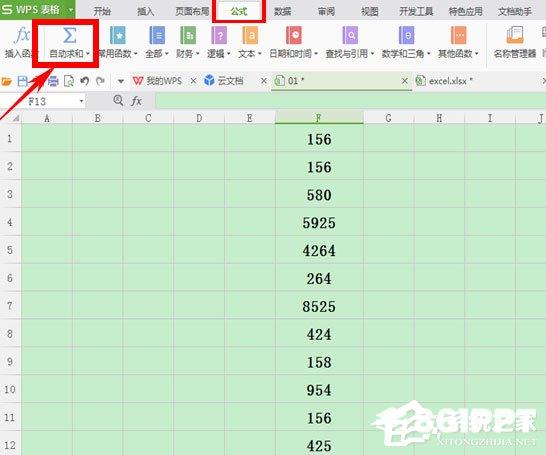
Task: Click the formula bar input field
Action: [x=350, y=101]
